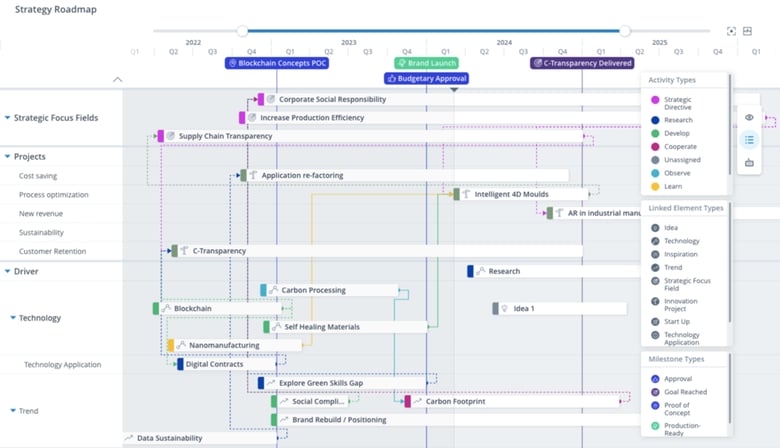Click the Production-Ready milestone type icon
This screenshot has width=780, height=448.
tap(655, 426)
